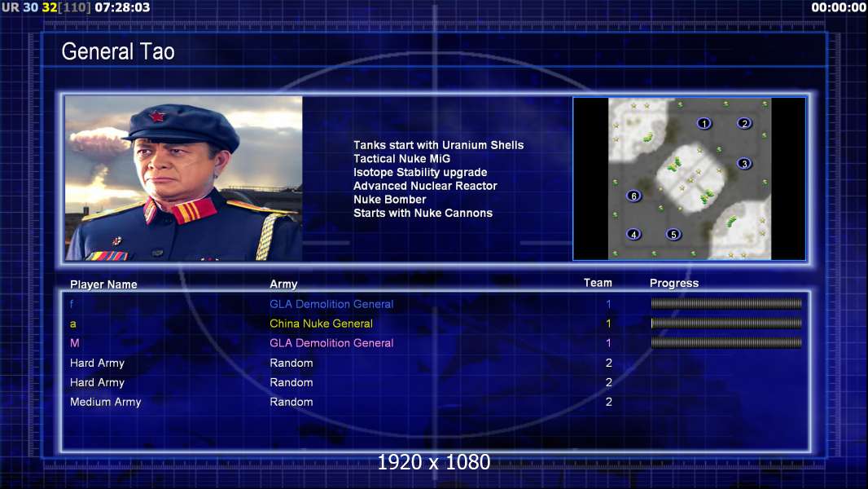Click player name 'M' in the list

coord(75,343)
